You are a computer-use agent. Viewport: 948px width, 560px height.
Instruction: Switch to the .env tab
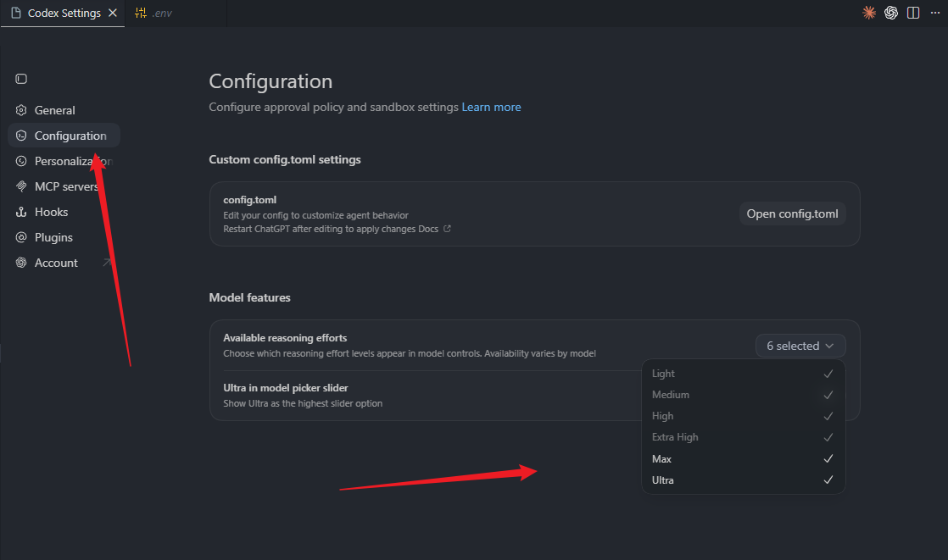(x=176, y=13)
